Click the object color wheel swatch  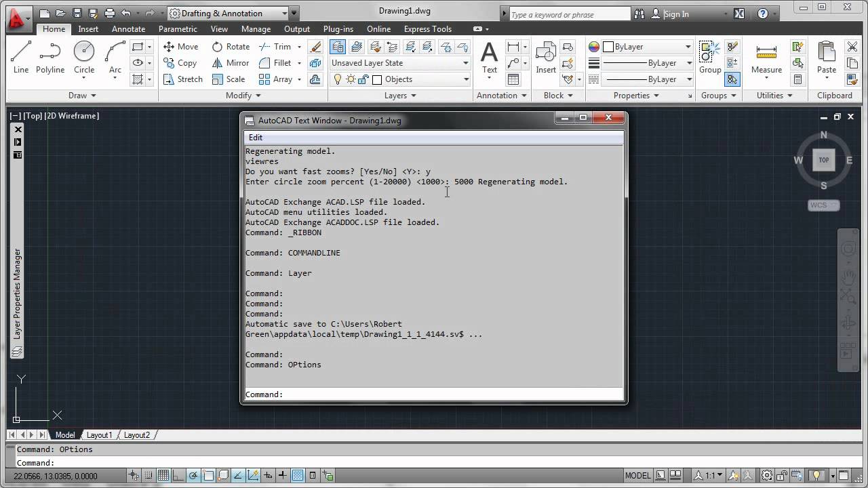point(594,47)
